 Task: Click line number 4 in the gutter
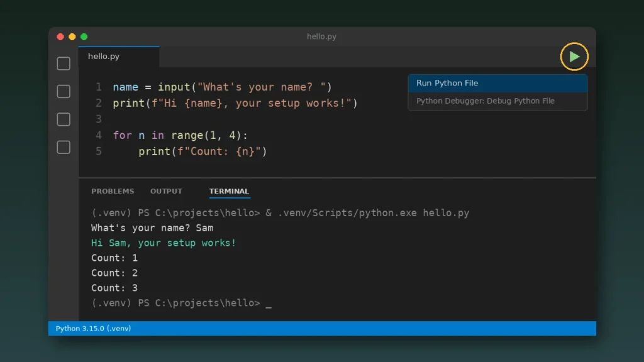99,135
